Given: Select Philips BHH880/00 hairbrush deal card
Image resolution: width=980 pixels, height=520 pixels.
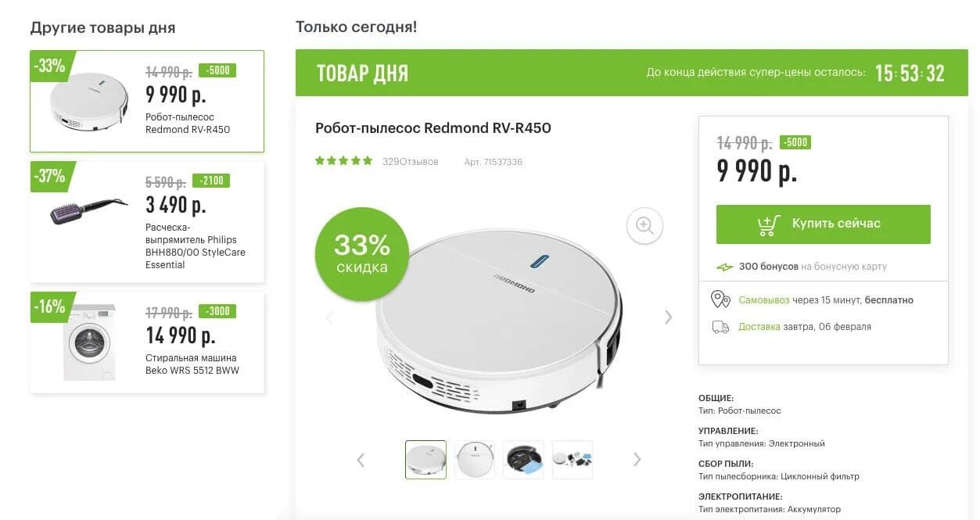Looking at the screenshot, I should pyautogui.click(x=147, y=222).
